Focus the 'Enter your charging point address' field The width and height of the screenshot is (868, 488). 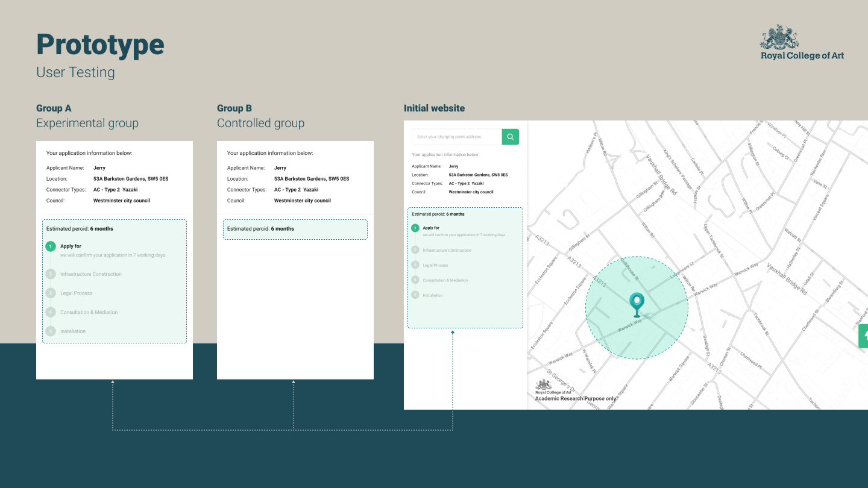pyautogui.click(x=457, y=137)
